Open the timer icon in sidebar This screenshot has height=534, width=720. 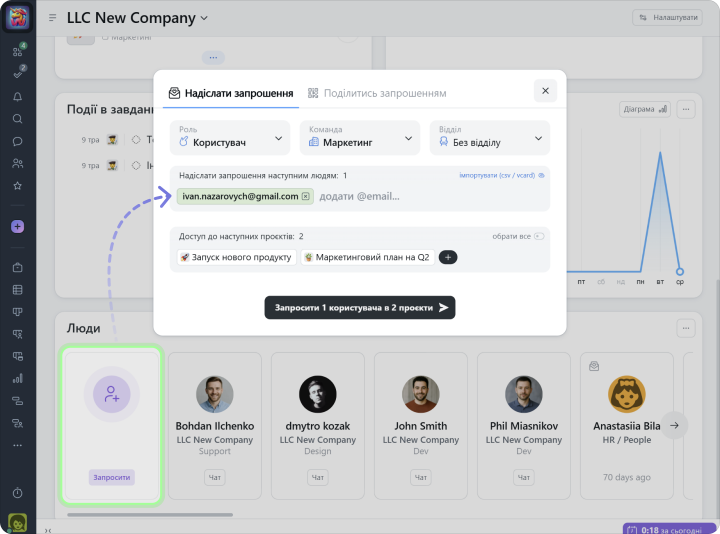17,493
